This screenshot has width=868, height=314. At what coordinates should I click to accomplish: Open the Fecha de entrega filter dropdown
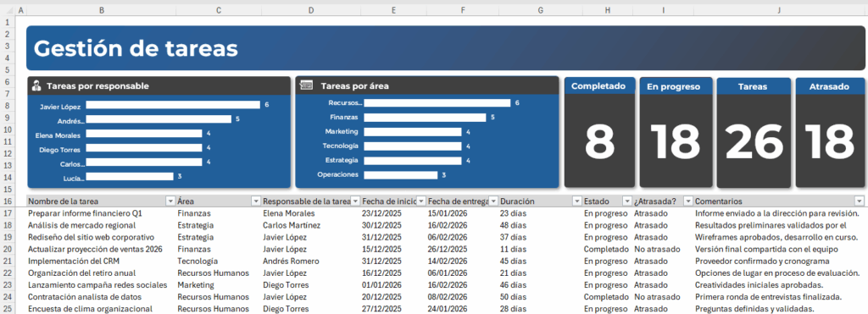[x=494, y=201]
